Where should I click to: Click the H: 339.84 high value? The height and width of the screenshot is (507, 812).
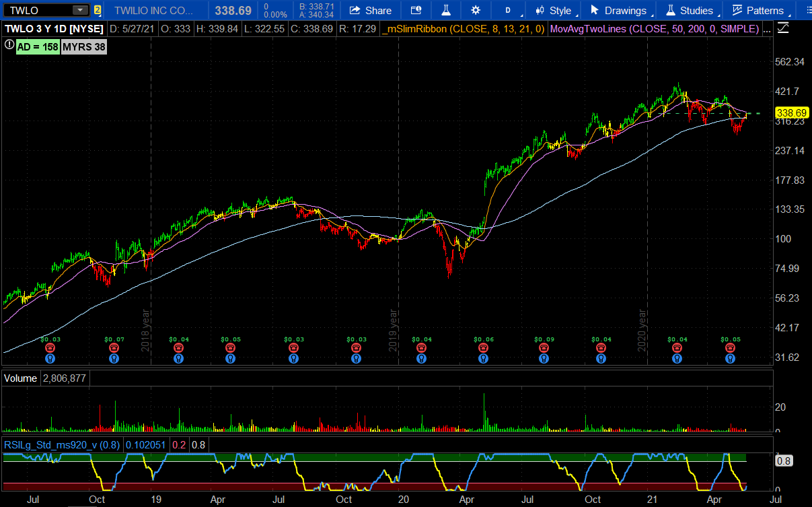point(217,29)
